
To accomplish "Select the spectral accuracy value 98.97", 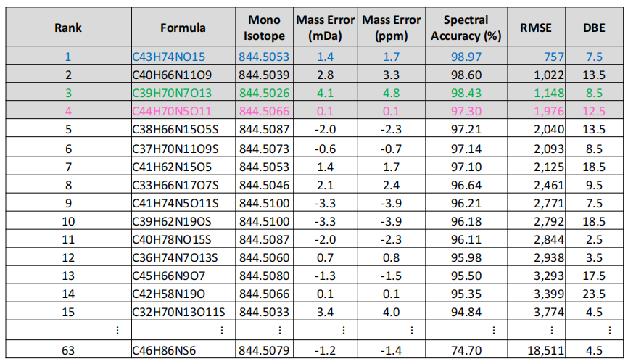I will 466,56.
